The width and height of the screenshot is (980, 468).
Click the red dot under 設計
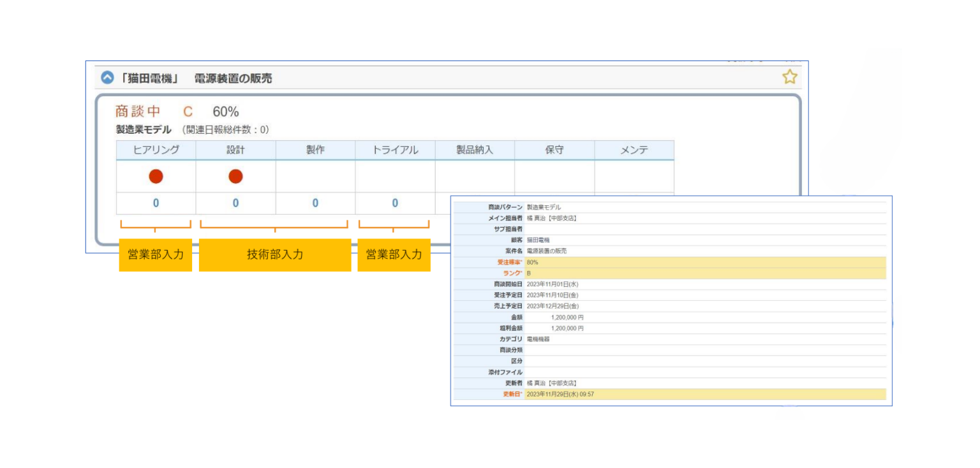(x=235, y=177)
